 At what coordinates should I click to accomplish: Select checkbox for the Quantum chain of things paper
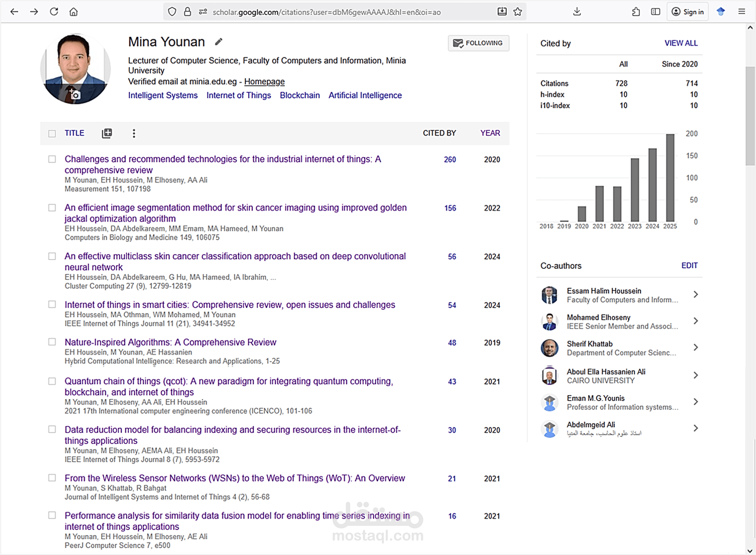click(52, 381)
